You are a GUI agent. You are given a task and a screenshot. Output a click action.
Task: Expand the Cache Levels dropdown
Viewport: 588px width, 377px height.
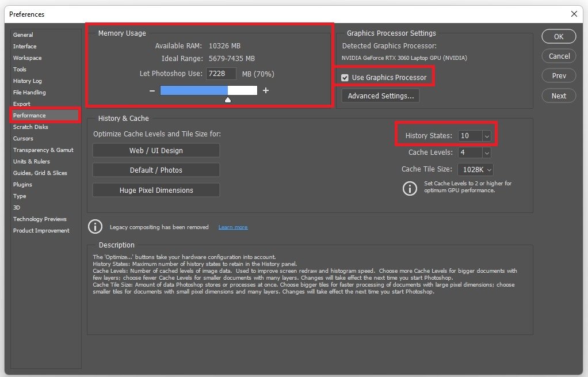(487, 153)
